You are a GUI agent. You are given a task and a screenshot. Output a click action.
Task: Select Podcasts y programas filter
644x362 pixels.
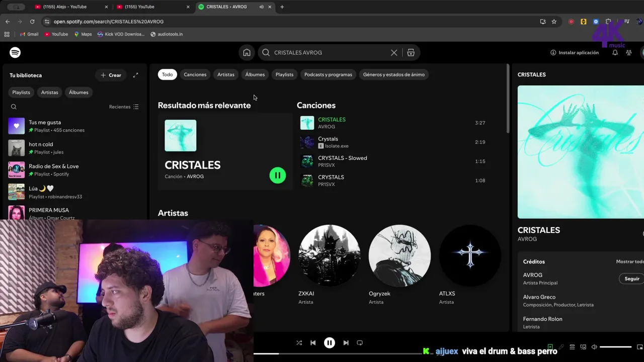328,74
